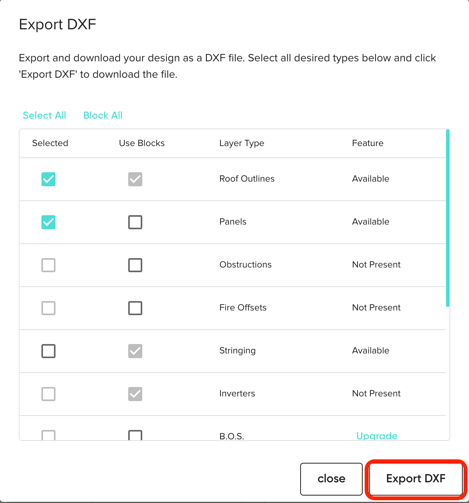Uncheck Selected for Panels layer
469x503 pixels.
48,222
